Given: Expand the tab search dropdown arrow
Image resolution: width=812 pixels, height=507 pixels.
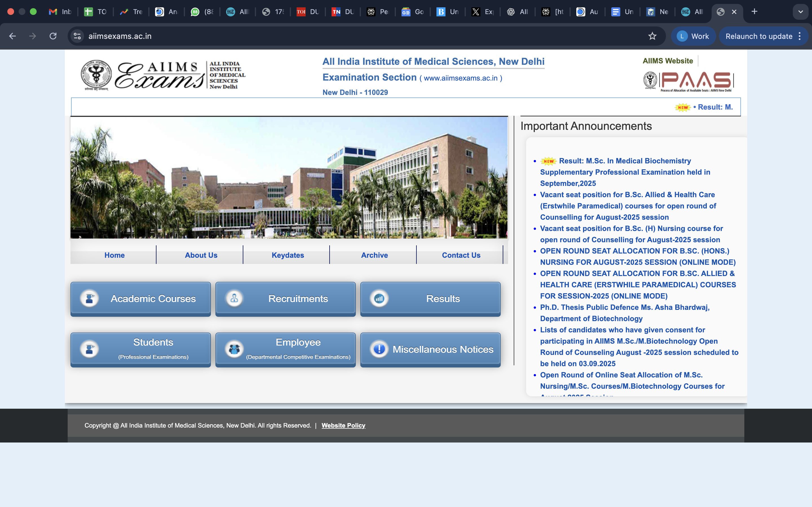Looking at the screenshot, I should 801,12.
